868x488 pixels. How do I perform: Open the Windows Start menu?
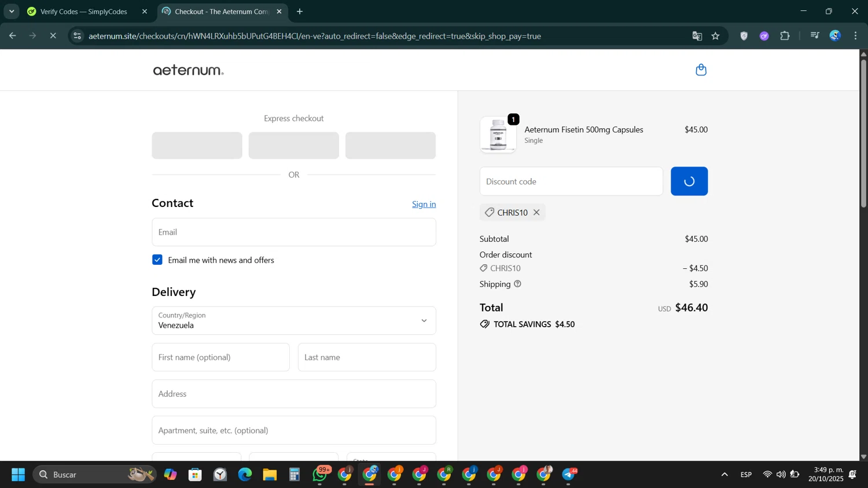tap(18, 475)
